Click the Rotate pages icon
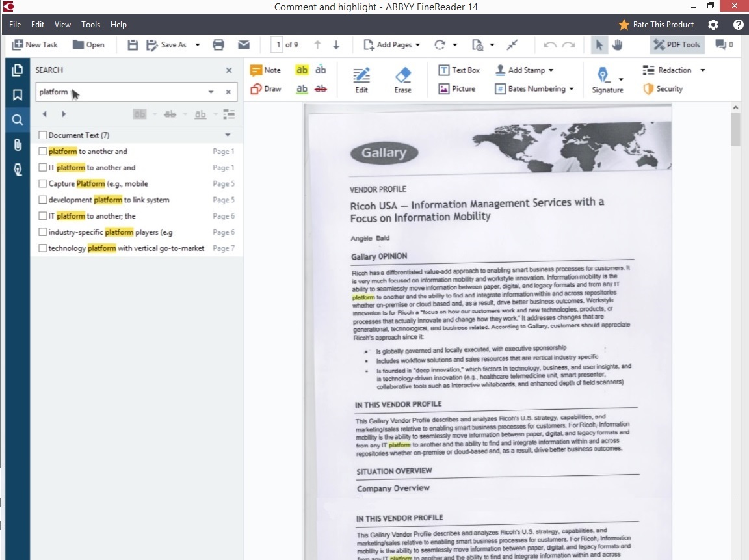 (x=440, y=45)
